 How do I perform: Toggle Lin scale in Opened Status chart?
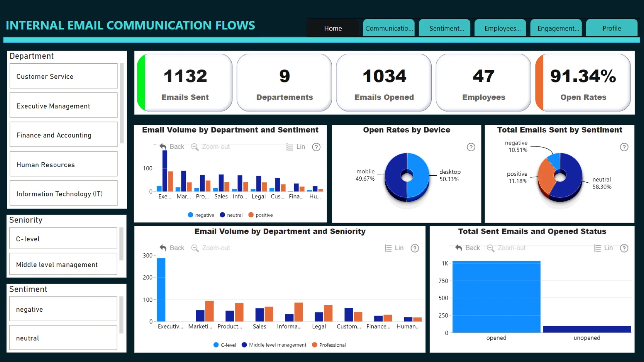click(x=603, y=248)
